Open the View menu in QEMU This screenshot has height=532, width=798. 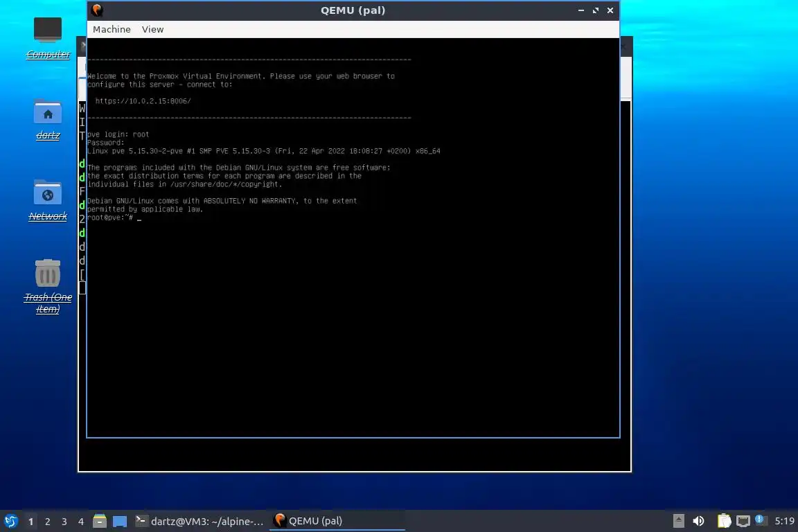tap(152, 30)
